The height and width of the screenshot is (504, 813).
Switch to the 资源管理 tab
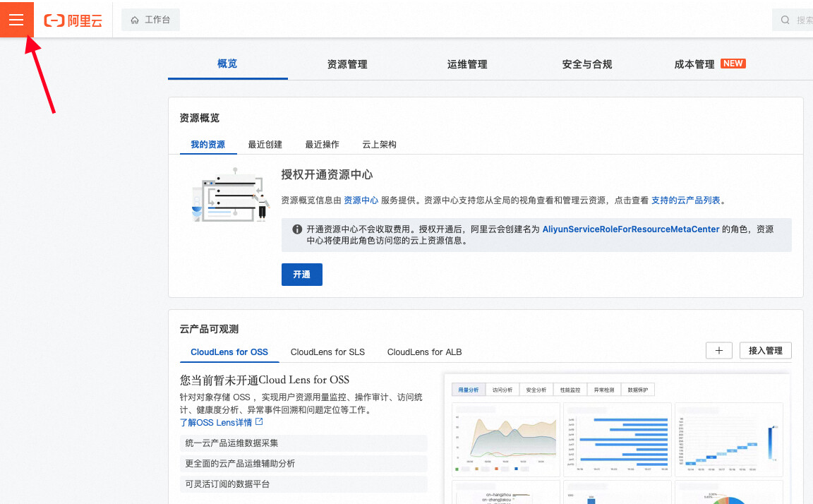(x=347, y=64)
